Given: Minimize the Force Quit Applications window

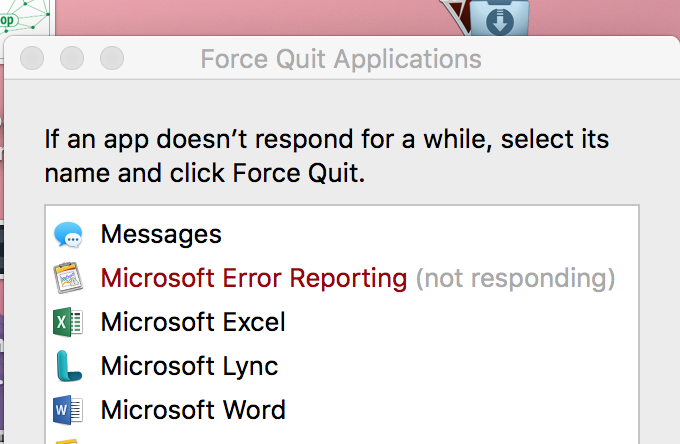Looking at the screenshot, I should [x=72, y=58].
